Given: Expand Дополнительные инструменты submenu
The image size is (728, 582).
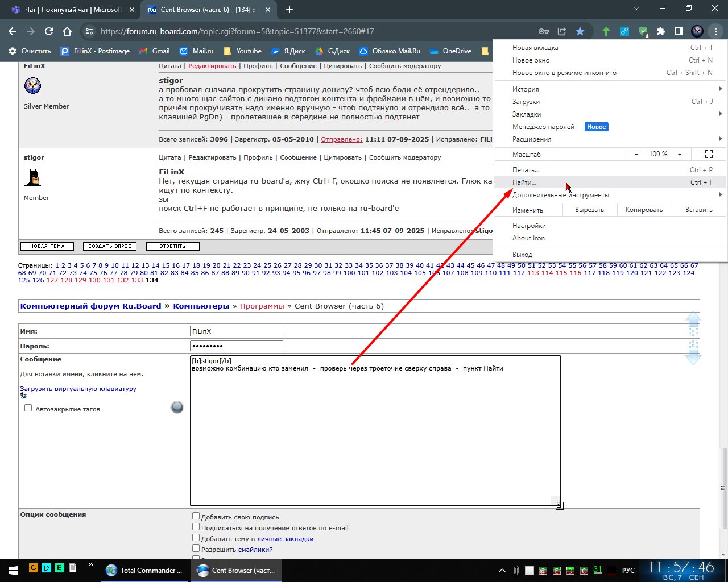Looking at the screenshot, I should click(x=610, y=195).
